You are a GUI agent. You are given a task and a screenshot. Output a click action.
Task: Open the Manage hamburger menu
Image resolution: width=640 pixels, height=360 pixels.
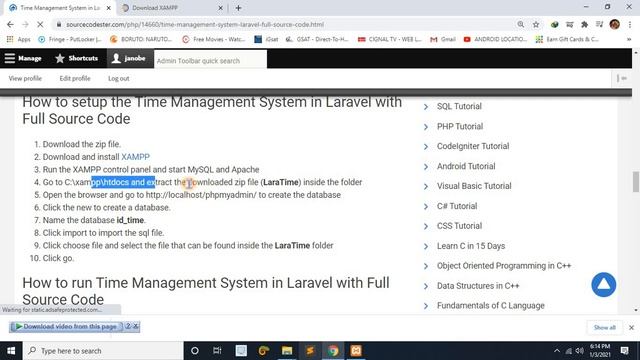(x=23, y=58)
